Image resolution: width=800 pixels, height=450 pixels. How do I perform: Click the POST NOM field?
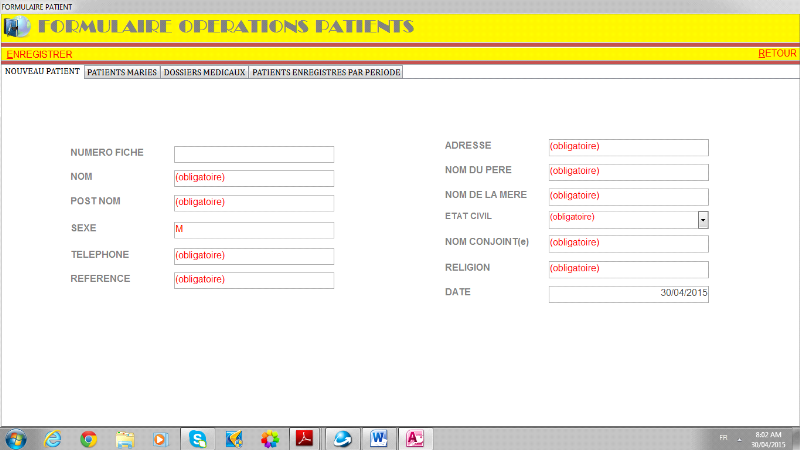[254, 203]
